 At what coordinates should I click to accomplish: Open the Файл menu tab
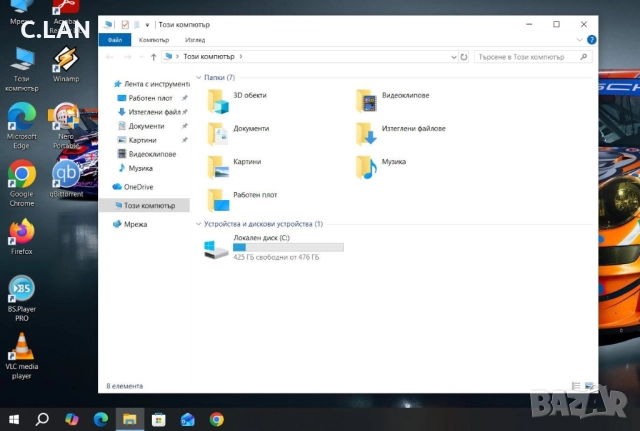tap(115, 39)
